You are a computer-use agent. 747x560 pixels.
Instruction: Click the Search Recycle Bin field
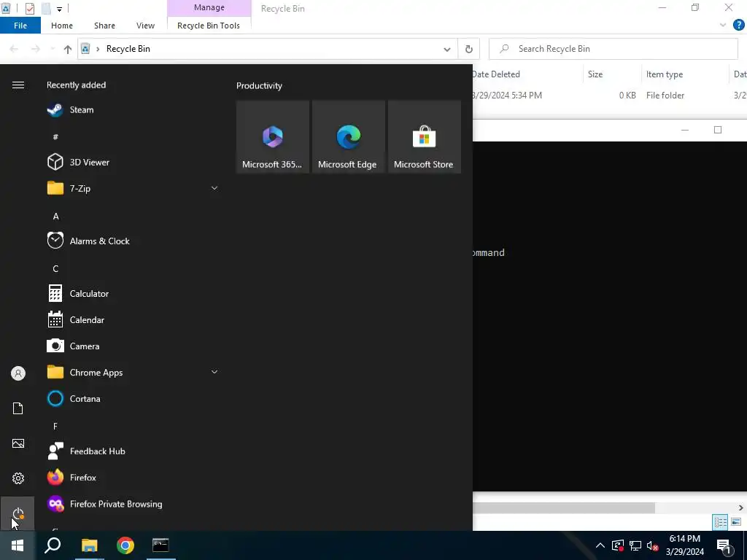point(613,49)
